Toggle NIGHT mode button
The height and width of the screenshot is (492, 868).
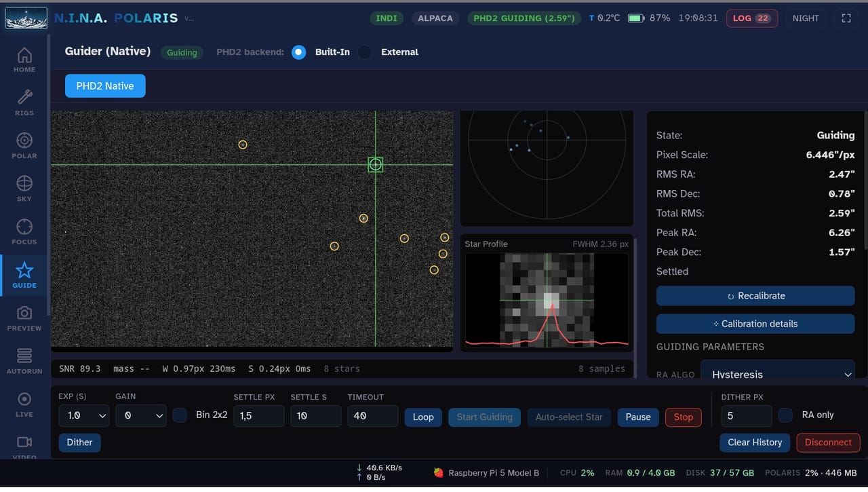pos(806,18)
